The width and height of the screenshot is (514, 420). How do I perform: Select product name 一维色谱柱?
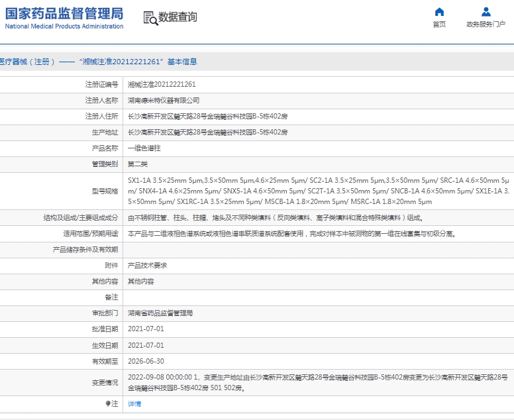[144, 148]
